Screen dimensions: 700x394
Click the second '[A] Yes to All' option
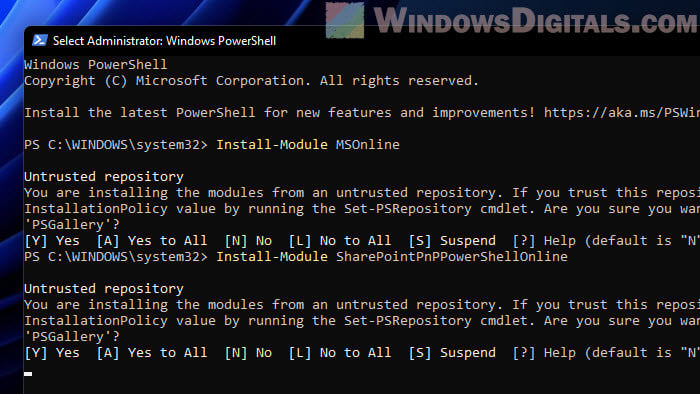point(152,353)
